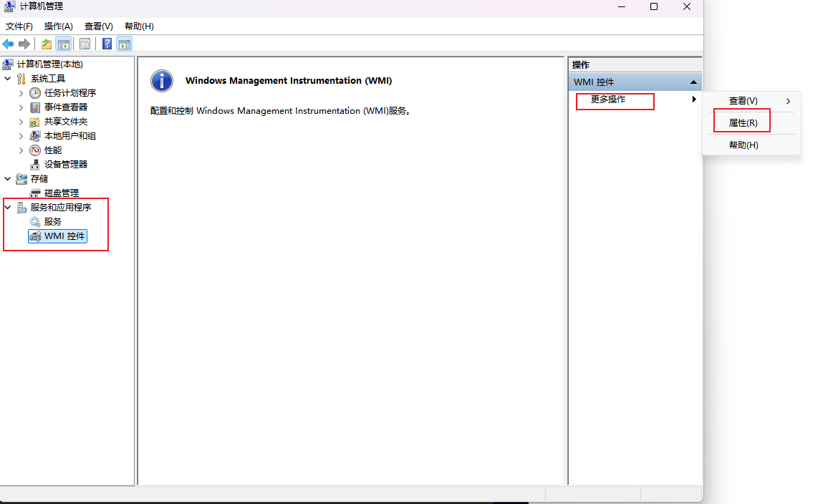Go up one level with folder icon
This screenshot has width=828, height=504.
pyautogui.click(x=47, y=44)
